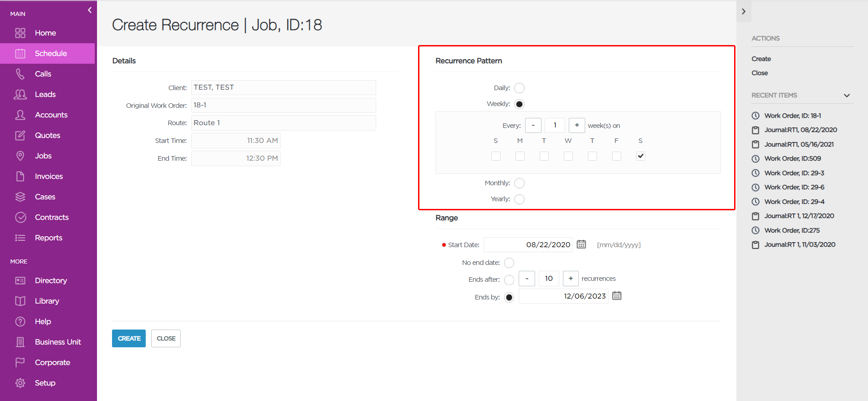Collapse the left navigation sidebar
The height and width of the screenshot is (401, 868).
(90, 10)
